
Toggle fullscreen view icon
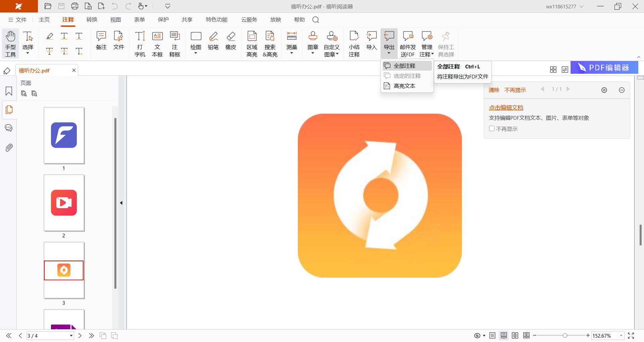click(631, 336)
